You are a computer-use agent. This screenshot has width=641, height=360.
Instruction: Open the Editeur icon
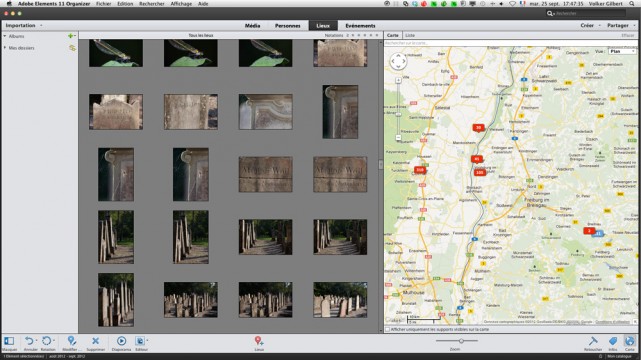click(x=140, y=340)
